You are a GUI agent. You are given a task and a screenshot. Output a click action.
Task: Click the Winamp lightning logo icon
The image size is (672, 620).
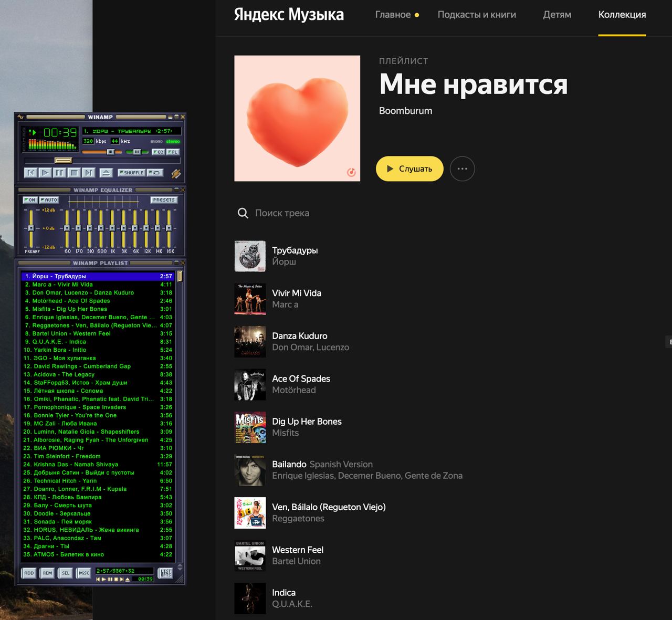pos(175,173)
